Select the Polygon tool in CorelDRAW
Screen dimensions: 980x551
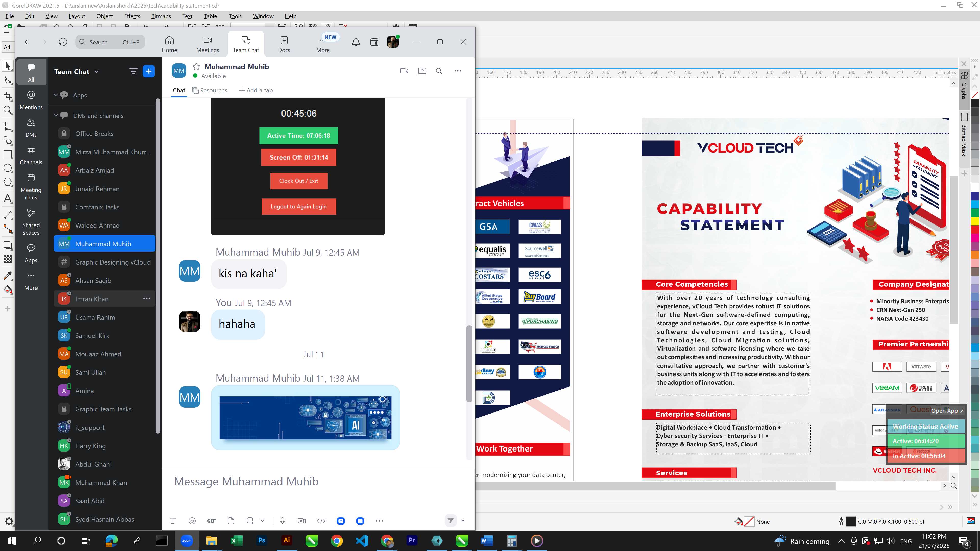[8, 182]
